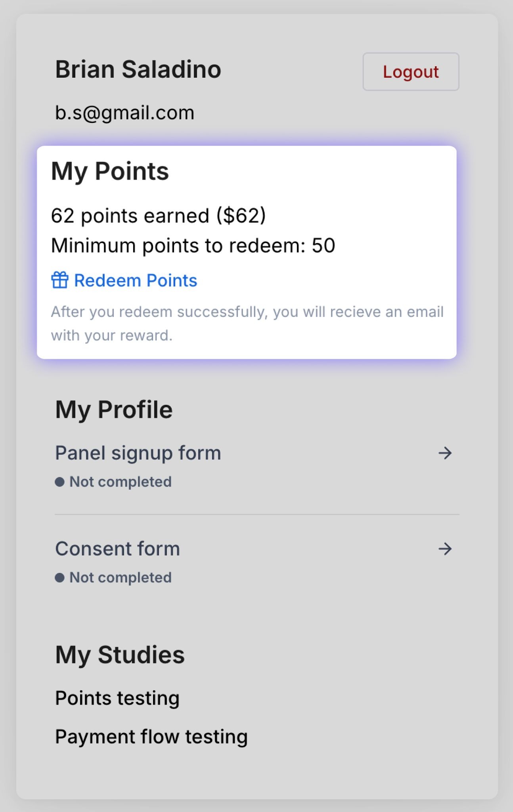
Task: Select the Points testing study
Action: coord(117,698)
